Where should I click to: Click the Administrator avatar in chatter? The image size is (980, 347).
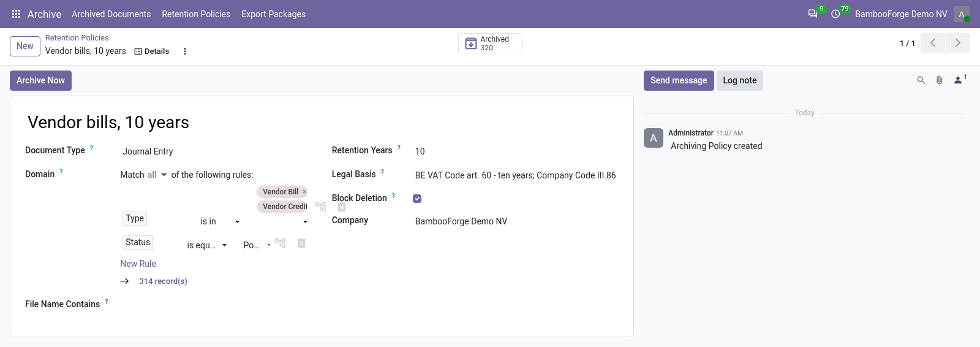654,138
